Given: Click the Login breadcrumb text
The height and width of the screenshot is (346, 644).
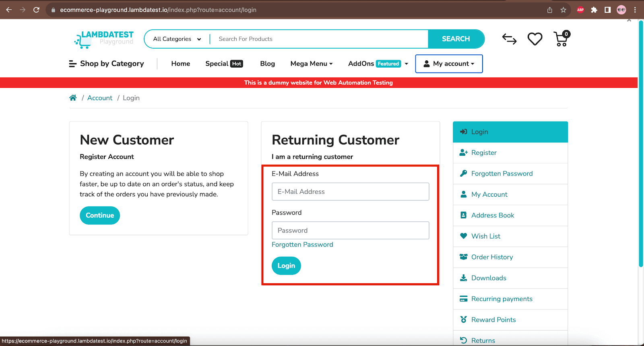Looking at the screenshot, I should pyautogui.click(x=131, y=98).
